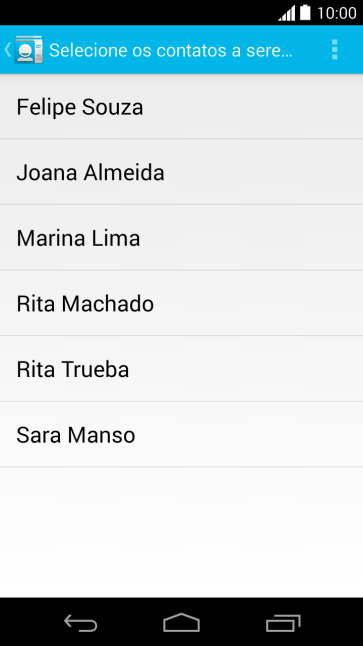The image size is (363, 646).
Task: Pick Rita Machado in the list
Action: (x=181, y=303)
